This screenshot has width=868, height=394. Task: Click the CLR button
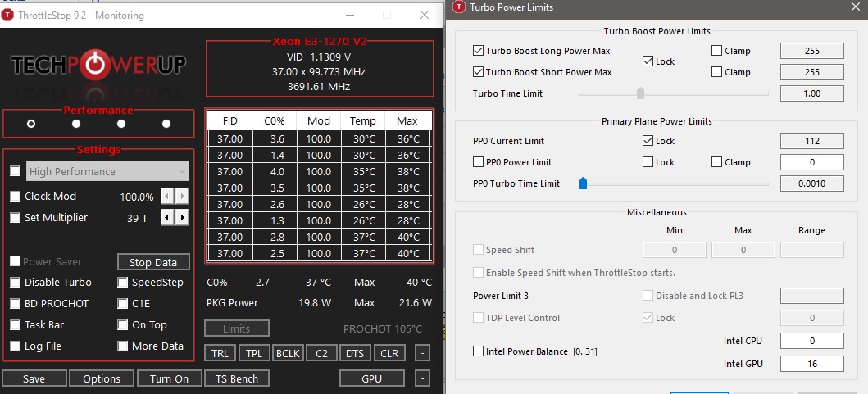(x=389, y=353)
